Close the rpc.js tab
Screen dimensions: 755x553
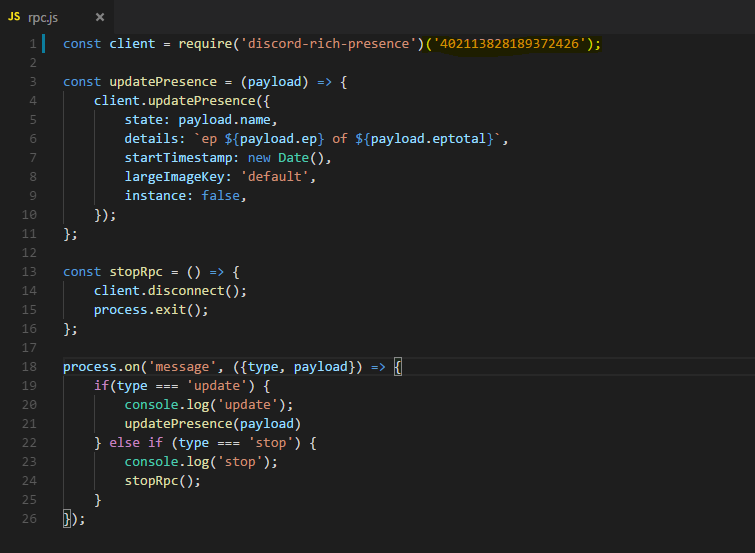pos(100,17)
